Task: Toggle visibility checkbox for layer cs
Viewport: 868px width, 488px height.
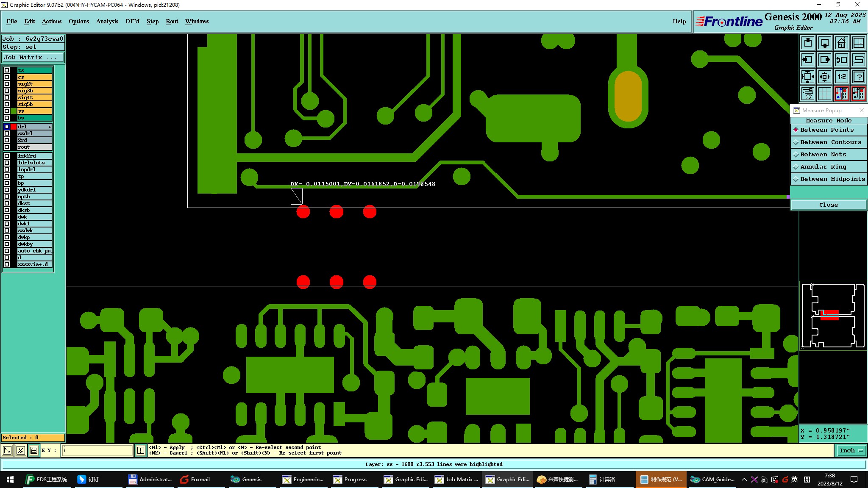Action: pos(7,77)
